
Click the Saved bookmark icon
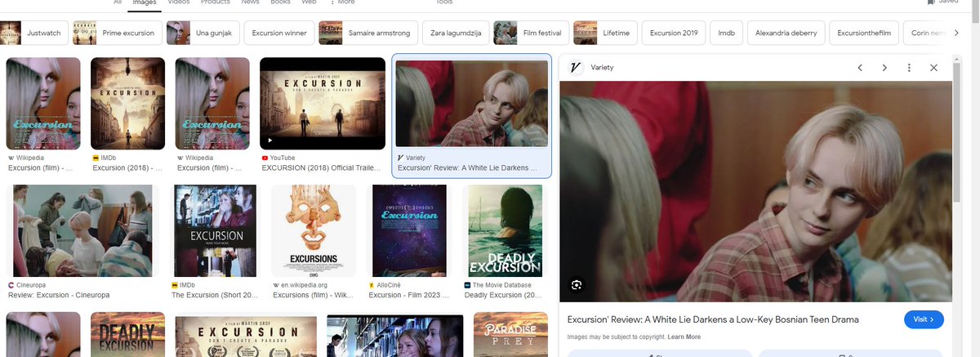930,2
